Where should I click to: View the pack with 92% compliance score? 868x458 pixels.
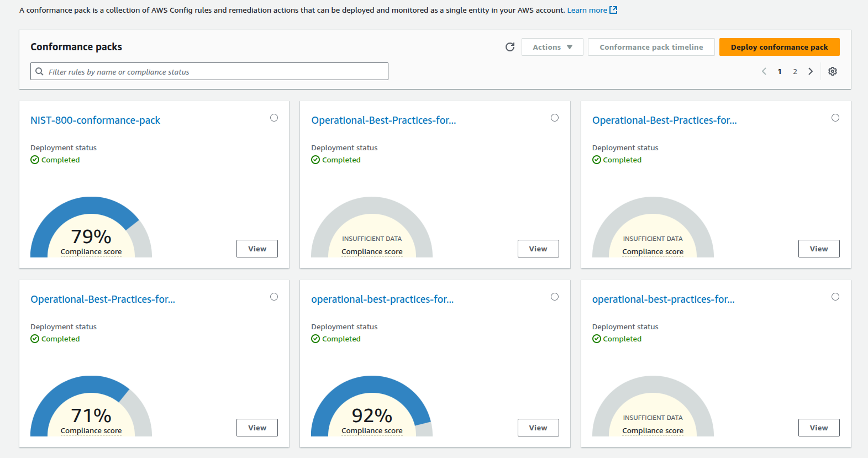click(x=538, y=428)
